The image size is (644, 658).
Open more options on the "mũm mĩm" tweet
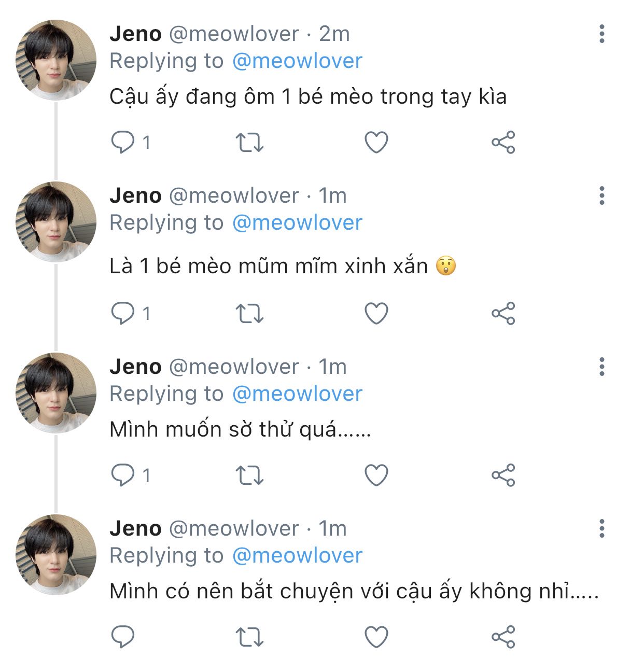click(601, 195)
